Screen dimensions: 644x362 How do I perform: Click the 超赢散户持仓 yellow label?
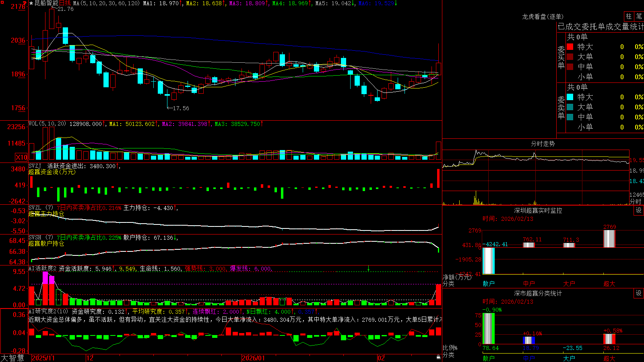click(46, 243)
